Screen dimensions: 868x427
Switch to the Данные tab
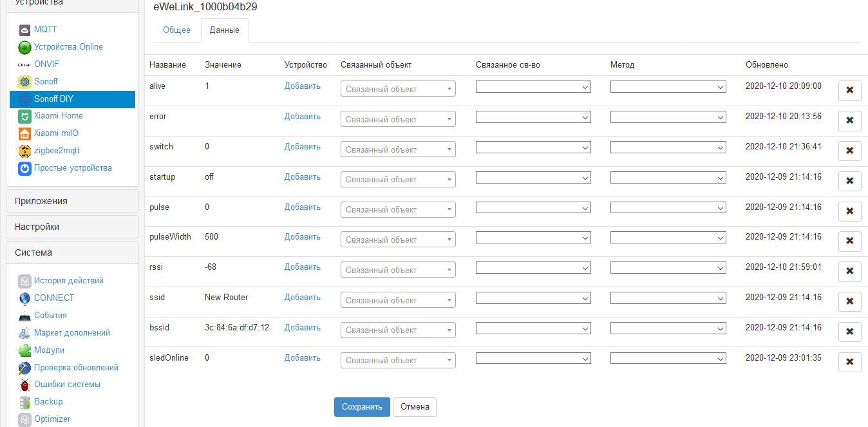coord(224,30)
